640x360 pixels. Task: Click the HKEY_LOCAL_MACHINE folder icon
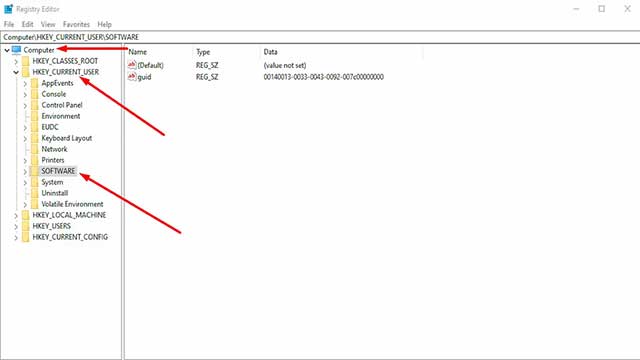(26, 216)
